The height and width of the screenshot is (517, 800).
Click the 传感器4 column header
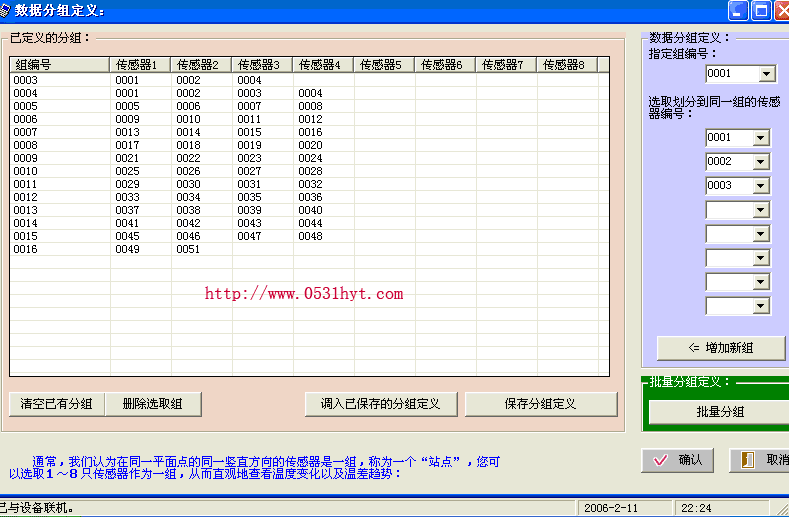point(323,65)
